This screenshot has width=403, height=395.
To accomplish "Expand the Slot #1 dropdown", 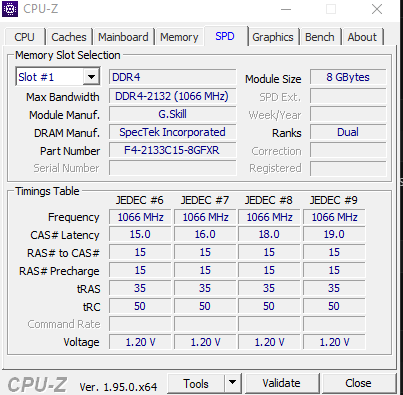I will click(x=91, y=77).
